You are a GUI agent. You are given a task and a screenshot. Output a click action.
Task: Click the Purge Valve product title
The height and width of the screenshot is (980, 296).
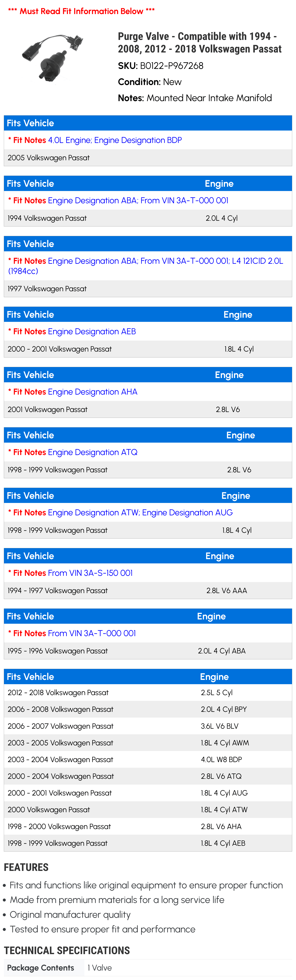coord(200,43)
